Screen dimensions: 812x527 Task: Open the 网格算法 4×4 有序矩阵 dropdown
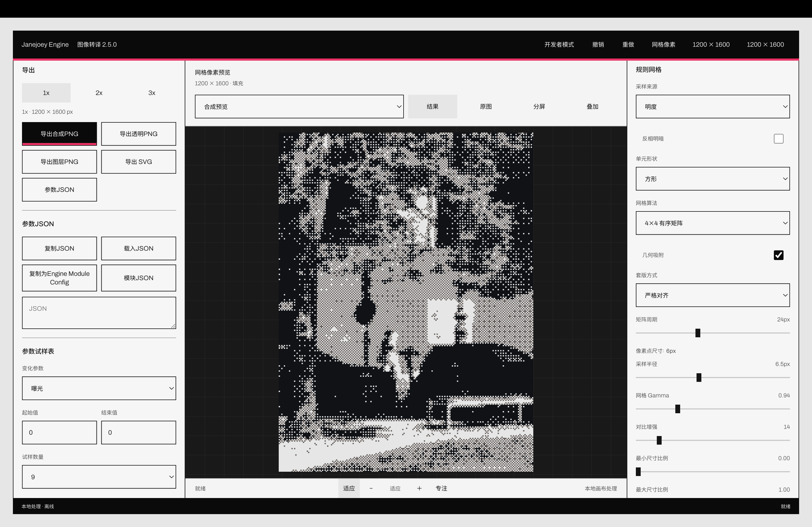[713, 223]
